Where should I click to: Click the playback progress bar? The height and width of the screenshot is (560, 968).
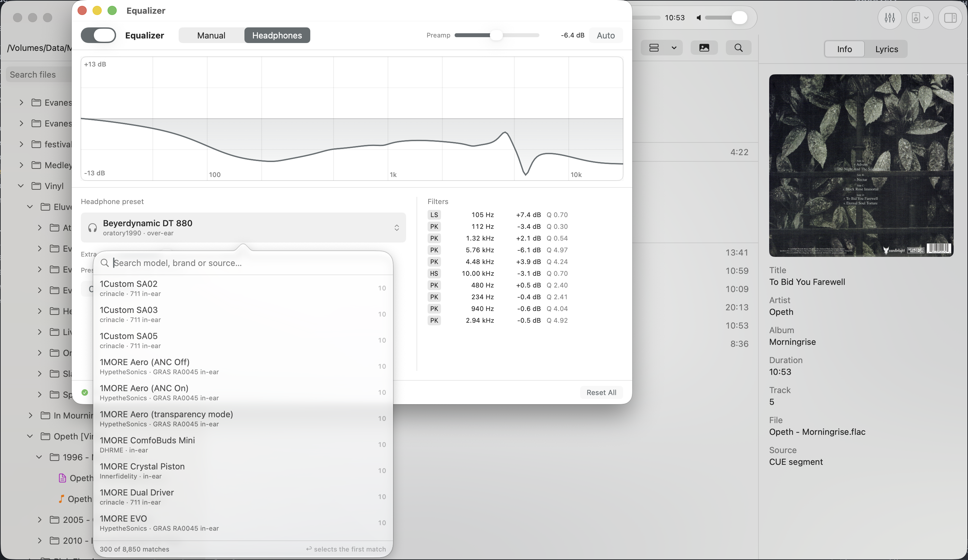click(646, 18)
